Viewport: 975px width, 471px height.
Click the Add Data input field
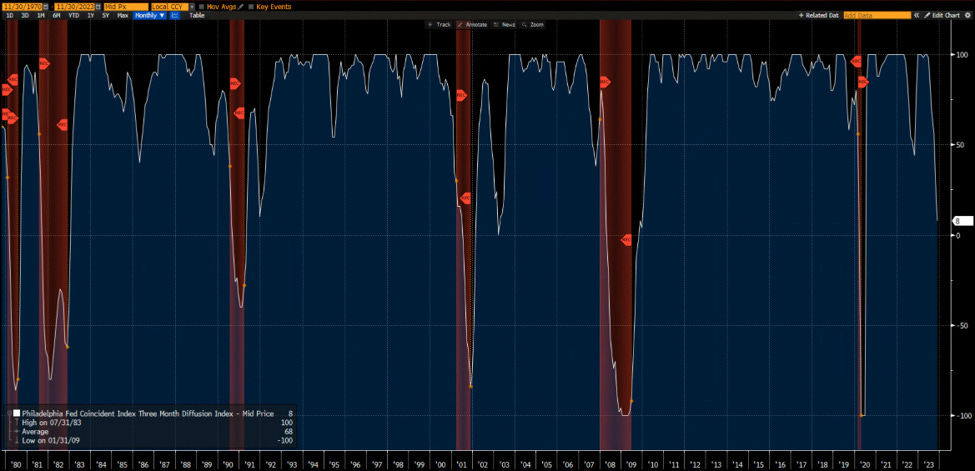pyautogui.click(x=877, y=15)
